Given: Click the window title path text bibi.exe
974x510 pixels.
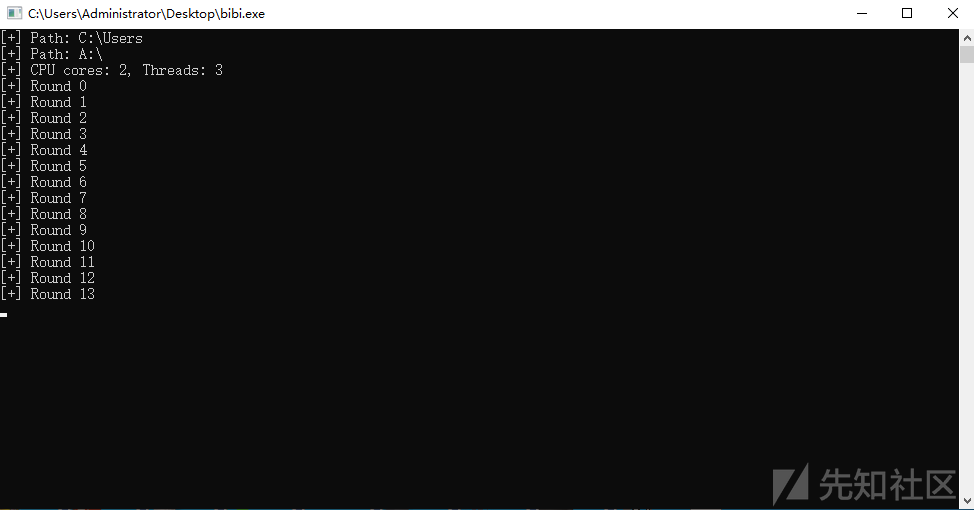Looking at the screenshot, I should tap(147, 14).
